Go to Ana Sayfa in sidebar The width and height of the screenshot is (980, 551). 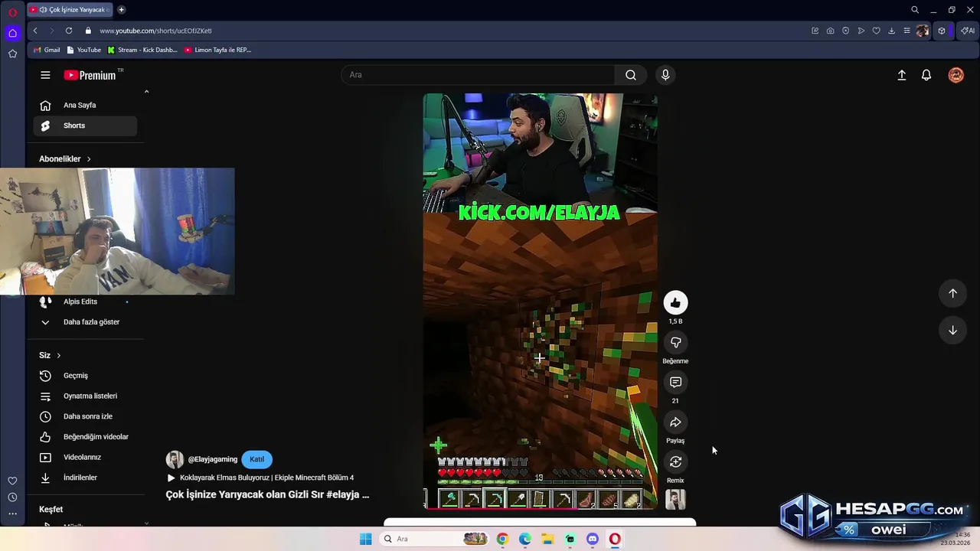coord(85,106)
